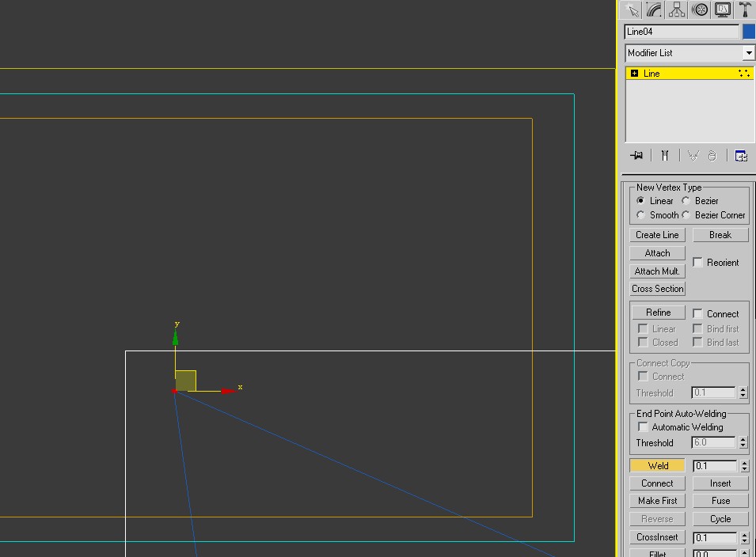
Task: Toggle the Linear checkbox under Refine
Action: 643,328
